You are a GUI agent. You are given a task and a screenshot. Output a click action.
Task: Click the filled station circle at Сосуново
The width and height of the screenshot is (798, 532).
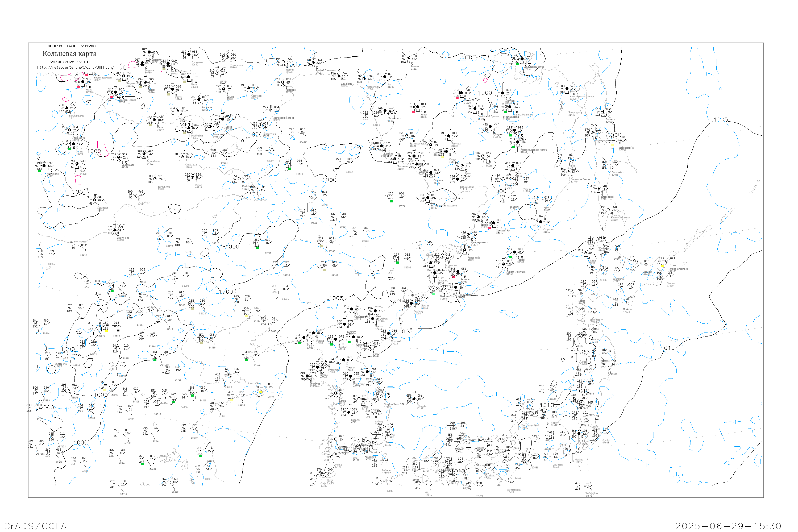pyautogui.click(x=541, y=222)
